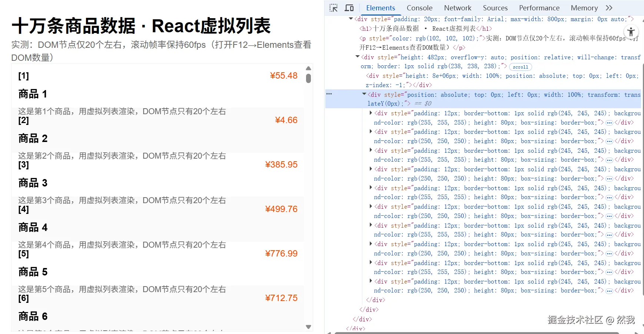Show more DevTools tabs chevron
Viewport: 644px width, 334px height.
point(609,8)
